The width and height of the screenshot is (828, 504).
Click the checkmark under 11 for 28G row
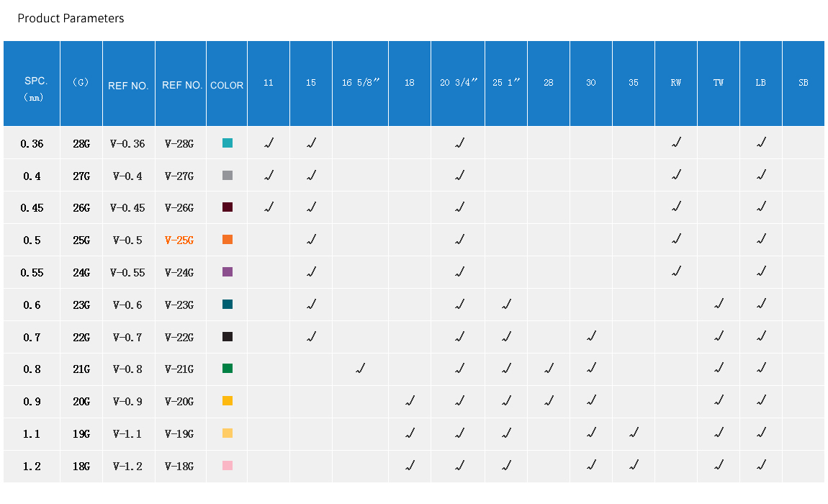click(269, 143)
